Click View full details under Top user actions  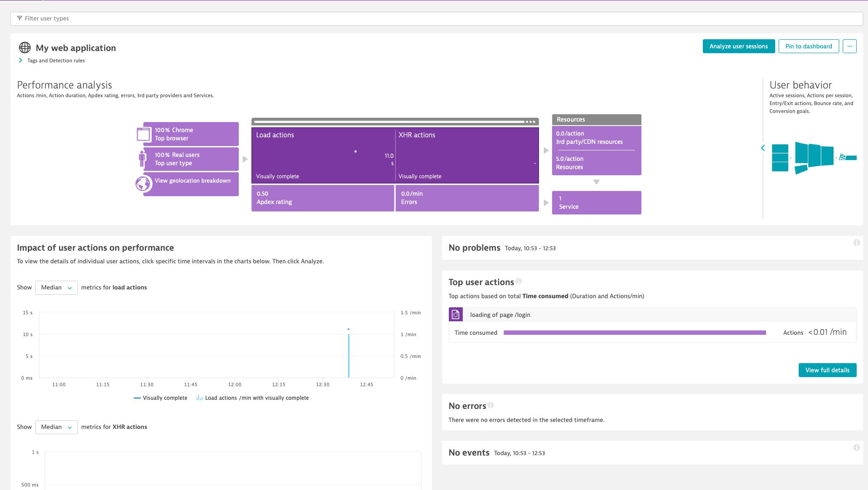point(827,370)
